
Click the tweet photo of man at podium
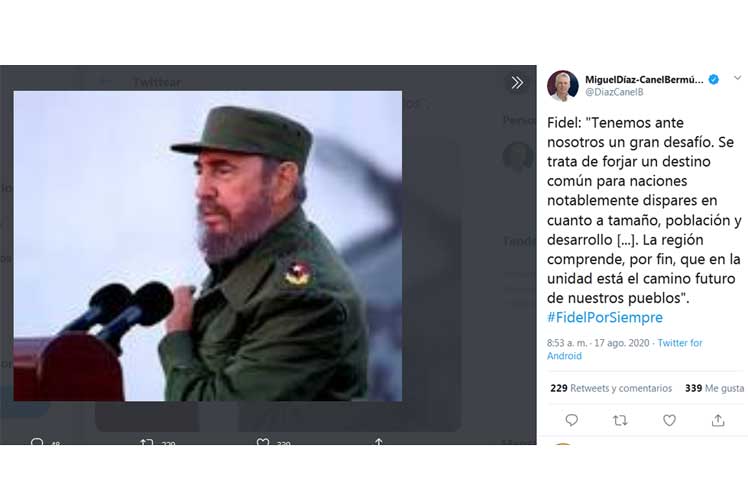tap(208, 246)
